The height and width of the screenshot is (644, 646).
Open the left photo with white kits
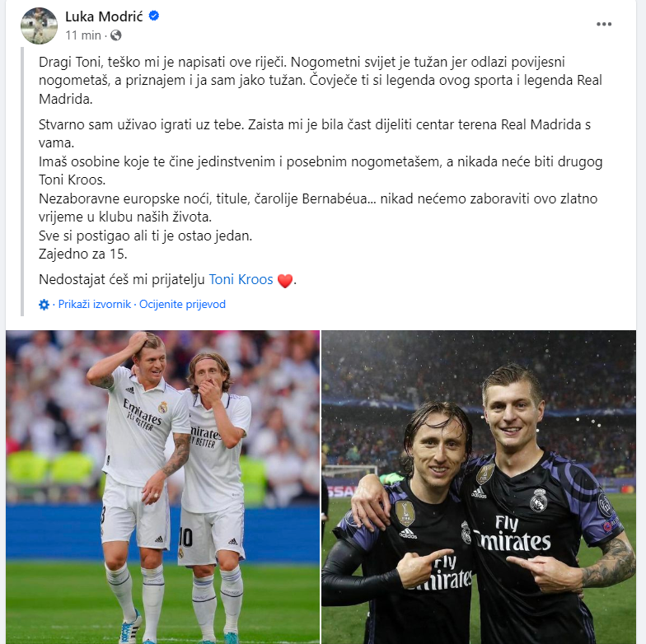coord(163,488)
